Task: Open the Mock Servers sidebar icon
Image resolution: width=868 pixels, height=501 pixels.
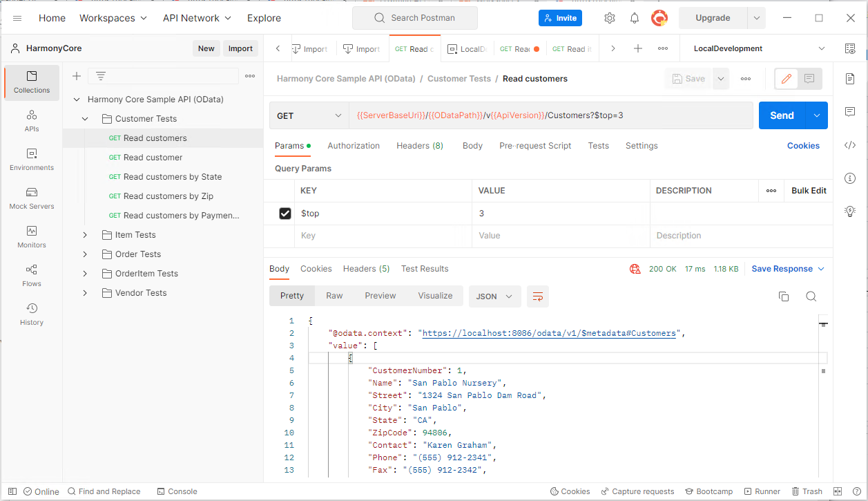Action: coord(32,198)
